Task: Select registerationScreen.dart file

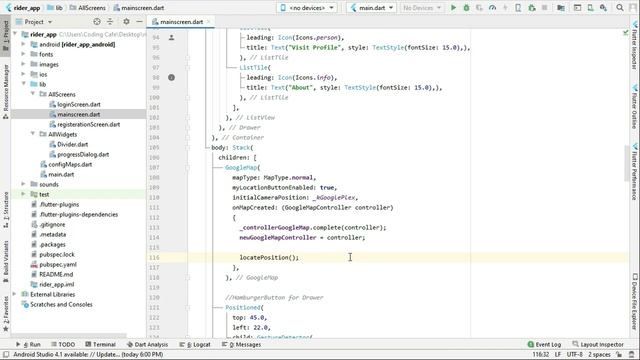Action: coord(89,124)
